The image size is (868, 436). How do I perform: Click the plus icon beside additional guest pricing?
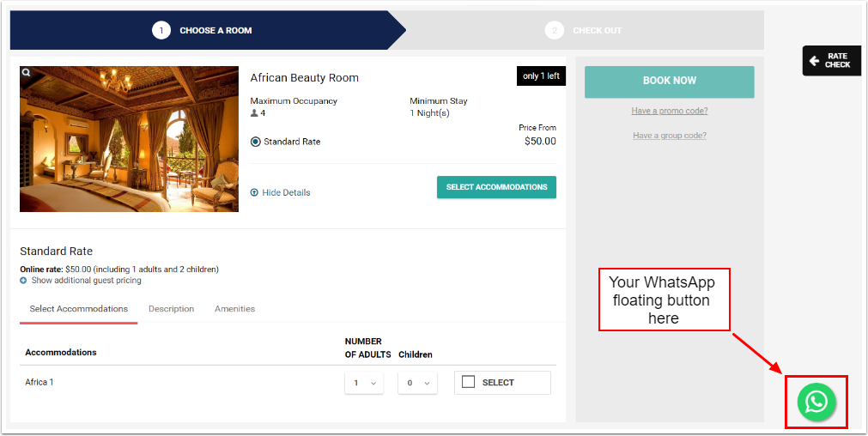tap(23, 281)
